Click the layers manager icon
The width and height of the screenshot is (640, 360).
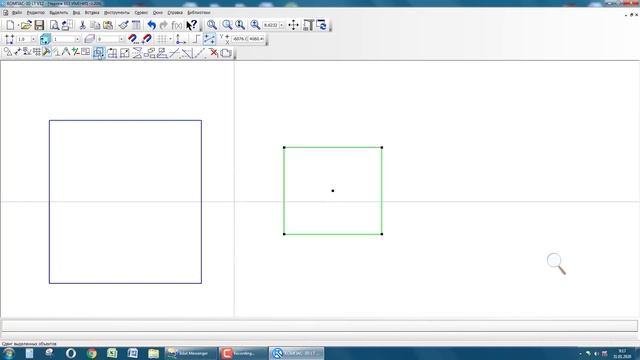point(89,39)
